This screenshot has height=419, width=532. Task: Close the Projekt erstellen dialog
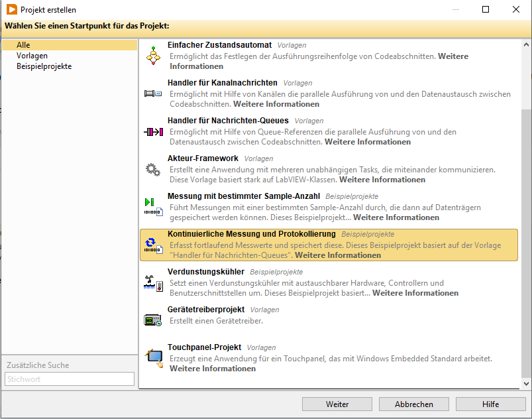pyautogui.click(x=515, y=9)
